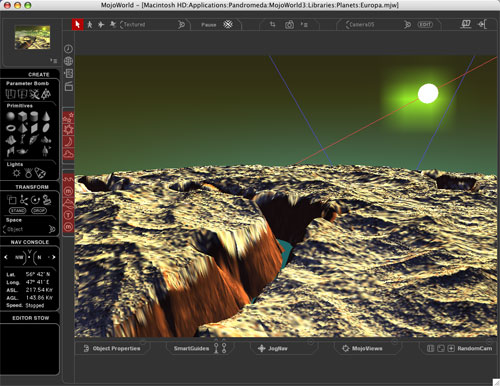Image resolution: width=500 pixels, height=386 pixels.
Task: Open the MojoViews panel
Action: (362, 348)
